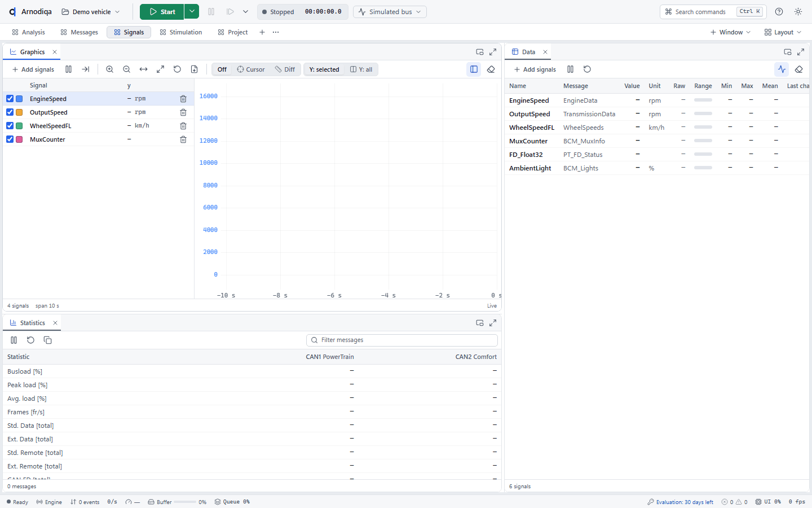
Task: Switch Y axis mode to Y: all
Action: (x=361, y=69)
